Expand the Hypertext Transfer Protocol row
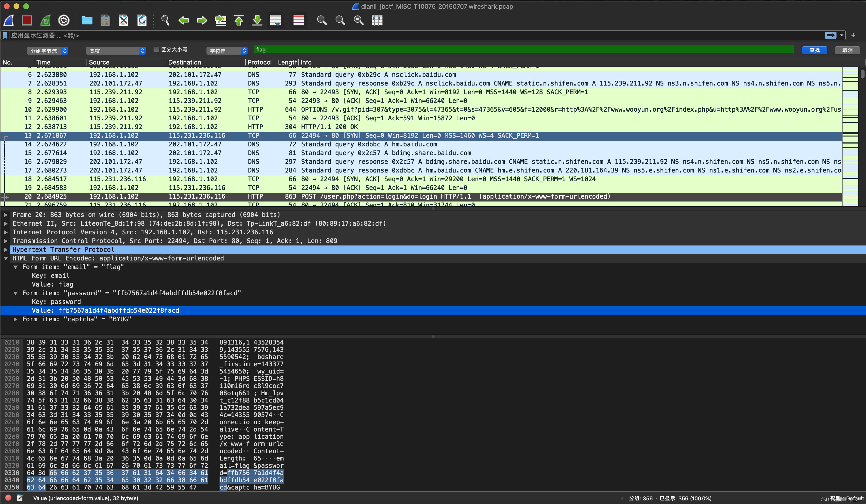This screenshot has height=504, width=866. click(x=6, y=250)
